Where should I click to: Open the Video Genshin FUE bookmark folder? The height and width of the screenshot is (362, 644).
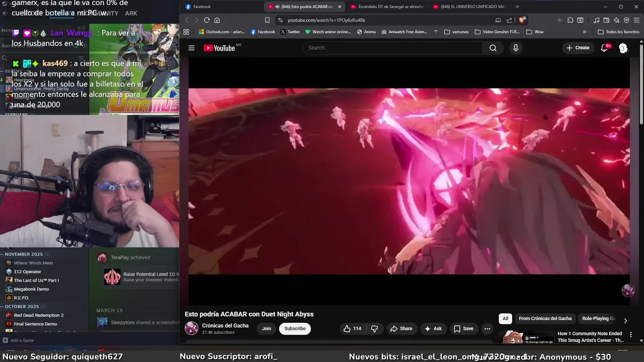[497, 32]
